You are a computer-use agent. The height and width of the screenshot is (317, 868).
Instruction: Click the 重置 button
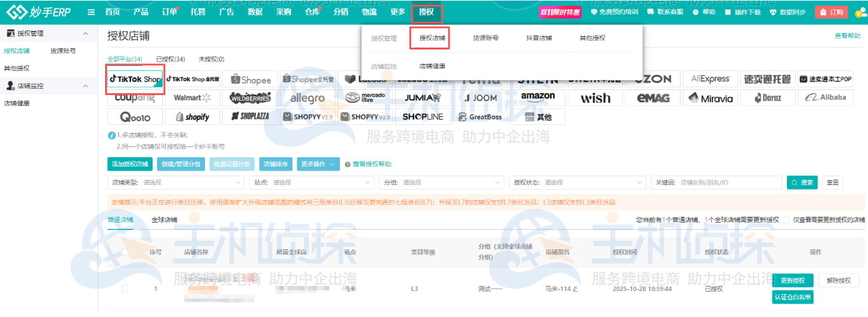tap(833, 183)
